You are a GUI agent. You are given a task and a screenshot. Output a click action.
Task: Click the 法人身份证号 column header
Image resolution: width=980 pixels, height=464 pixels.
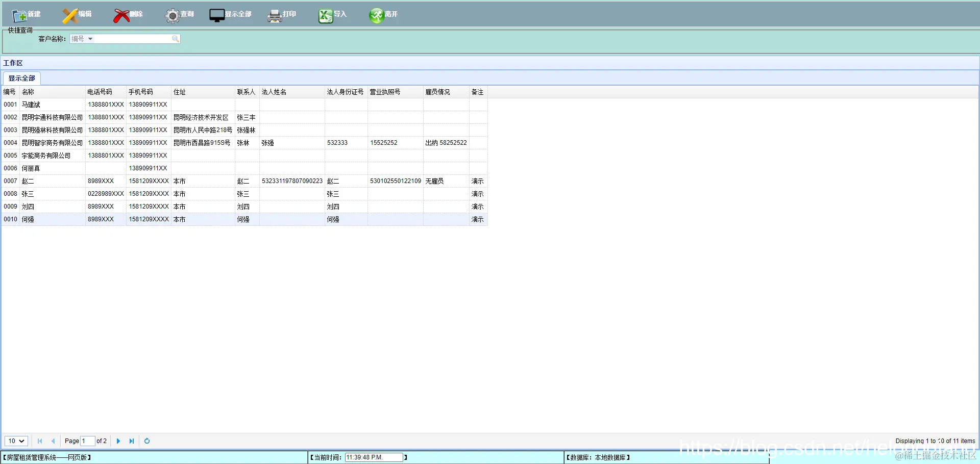click(x=346, y=92)
